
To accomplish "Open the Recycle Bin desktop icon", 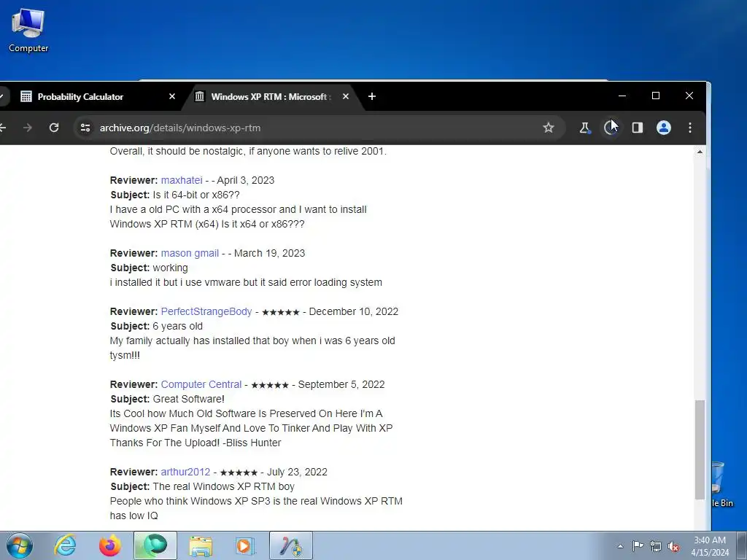I will pos(721,484).
